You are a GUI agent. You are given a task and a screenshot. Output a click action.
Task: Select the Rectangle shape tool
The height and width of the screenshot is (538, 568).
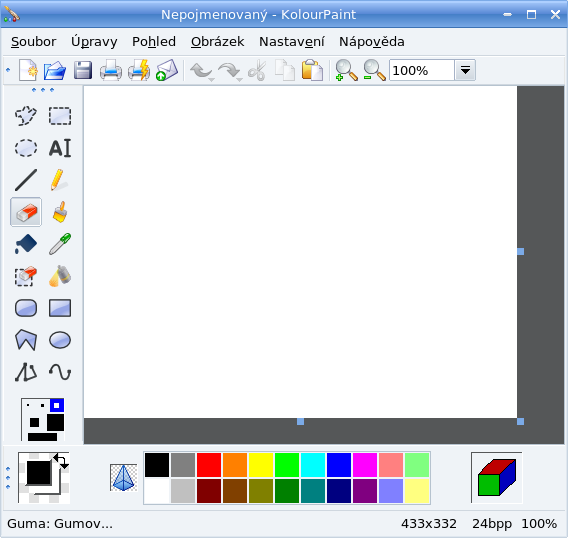[60, 308]
